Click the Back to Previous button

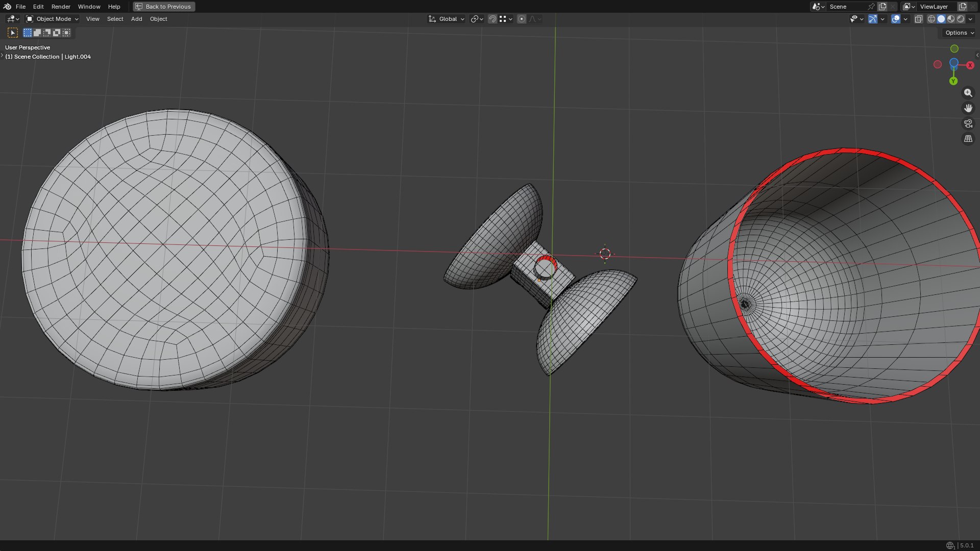(164, 7)
